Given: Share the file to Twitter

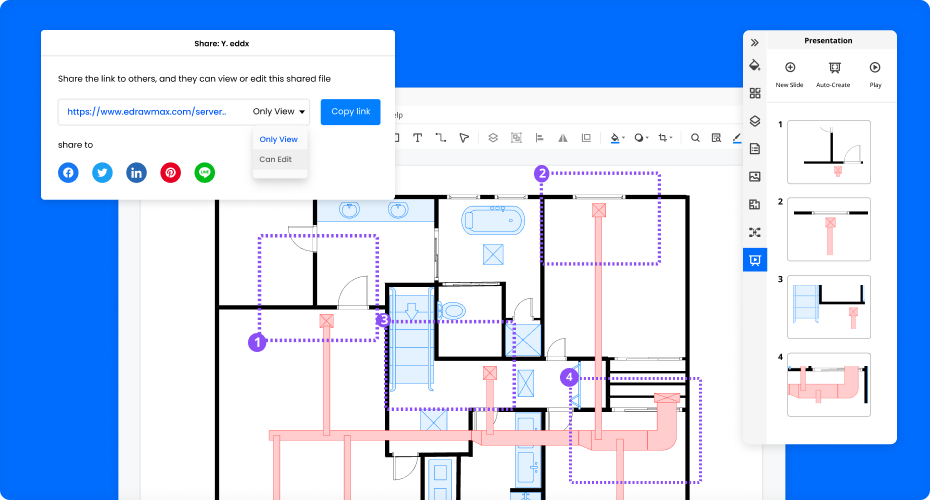Looking at the screenshot, I should [x=103, y=173].
